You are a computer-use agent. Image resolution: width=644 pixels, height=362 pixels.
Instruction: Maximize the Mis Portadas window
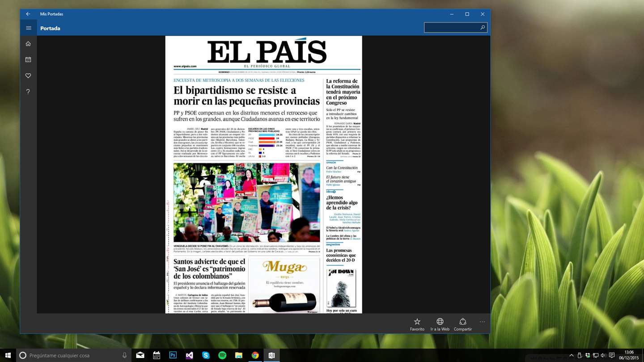467,14
